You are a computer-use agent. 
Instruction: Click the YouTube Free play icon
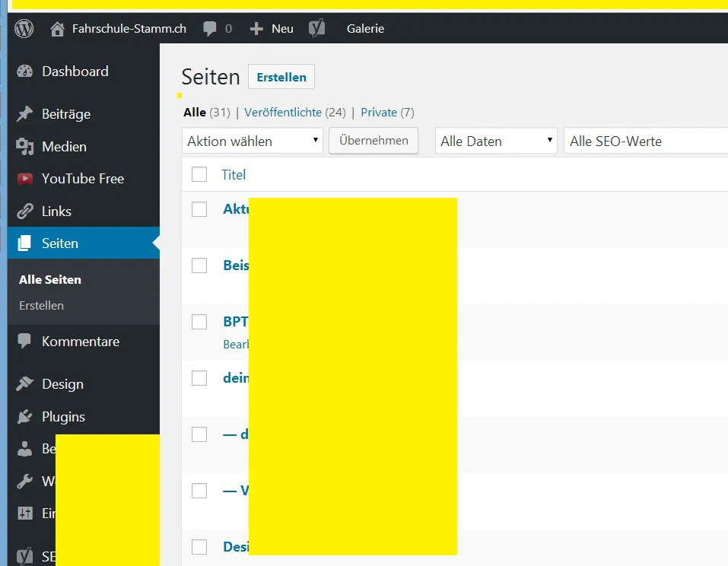[x=25, y=178]
